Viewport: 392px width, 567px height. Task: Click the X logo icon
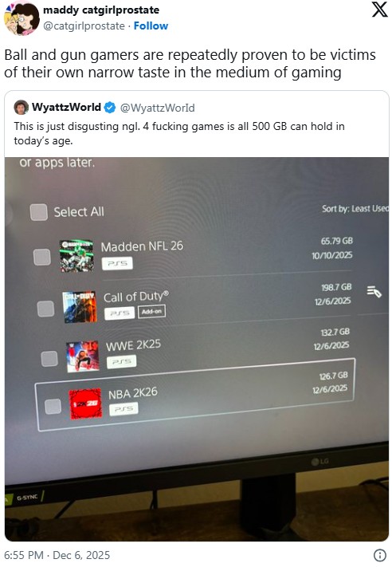click(x=379, y=9)
